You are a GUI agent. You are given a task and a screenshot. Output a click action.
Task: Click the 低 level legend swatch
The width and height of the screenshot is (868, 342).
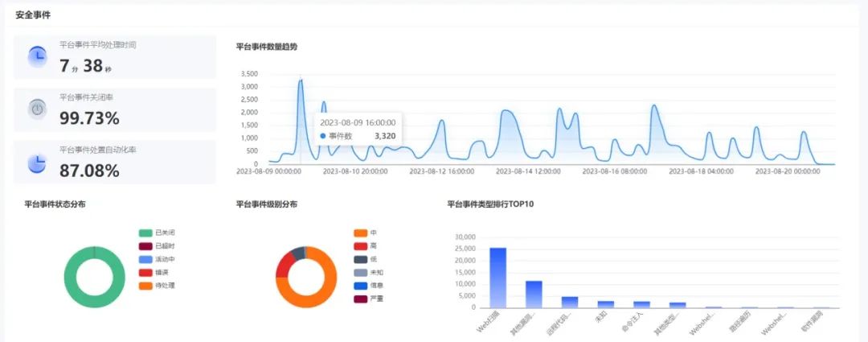coord(360,259)
